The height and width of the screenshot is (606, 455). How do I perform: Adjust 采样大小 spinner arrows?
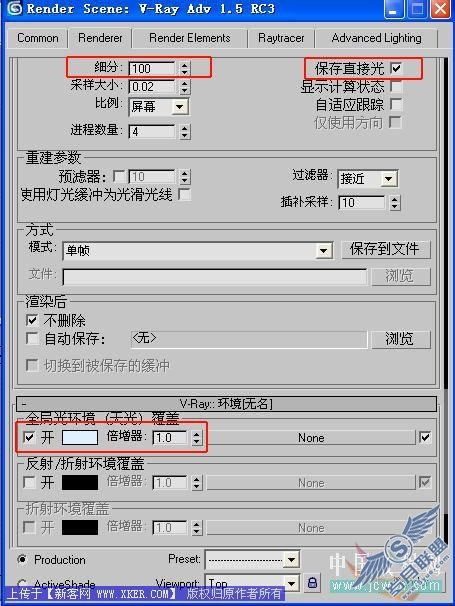[185, 87]
